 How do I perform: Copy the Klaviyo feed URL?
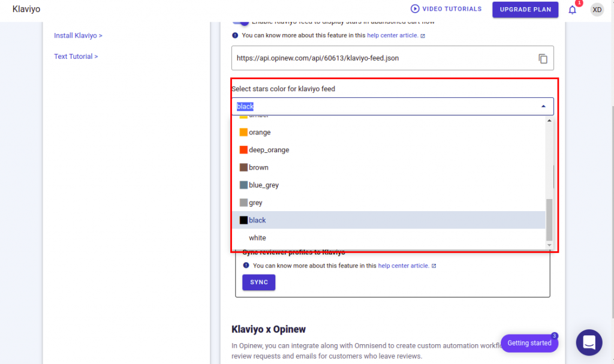point(543,58)
